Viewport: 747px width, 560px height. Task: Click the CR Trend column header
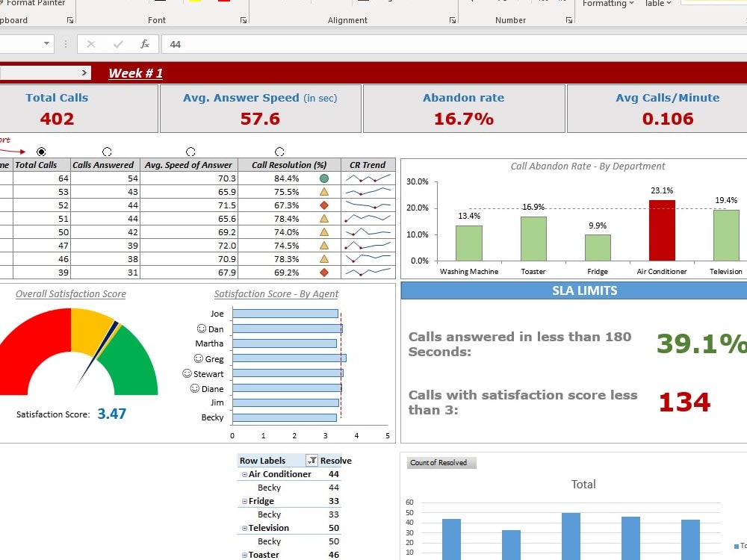tap(368, 165)
